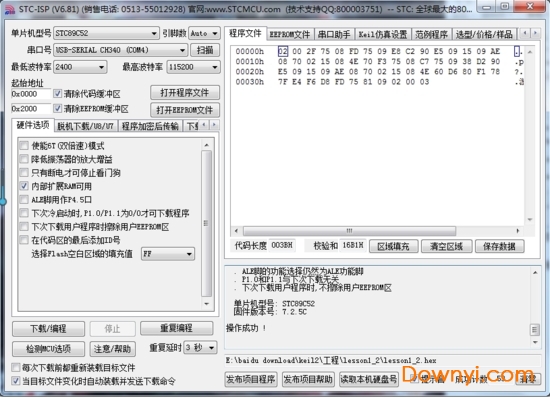Click the 发布项目帮助 button
The image size is (550, 398).
click(308, 379)
